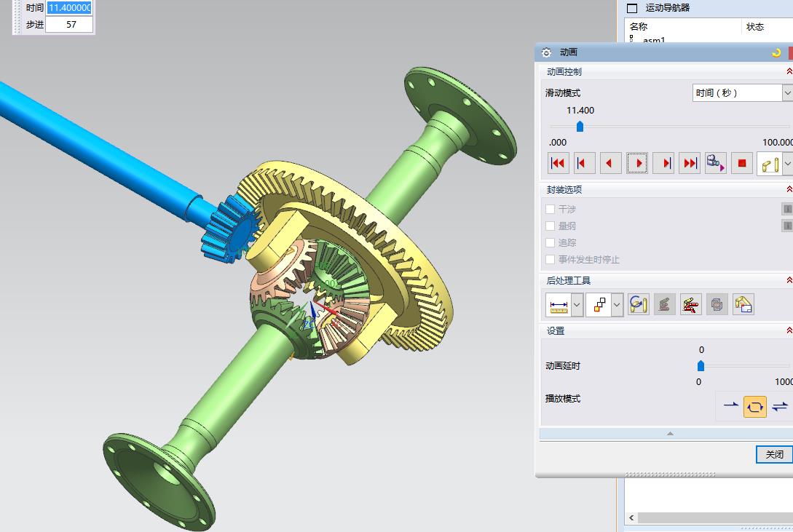The height and width of the screenshot is (532, 793).
Task: Step forward one animation frame
Action: (x=663, y=163)
